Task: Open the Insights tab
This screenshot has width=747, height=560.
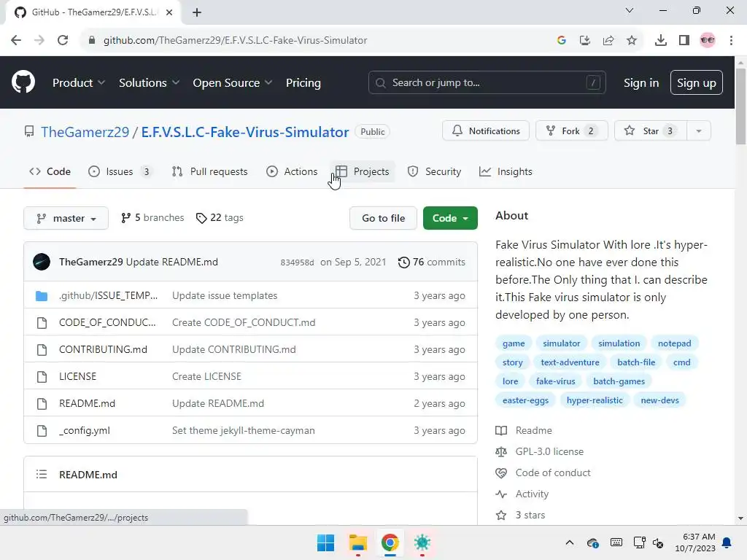Action: point(506,171)
